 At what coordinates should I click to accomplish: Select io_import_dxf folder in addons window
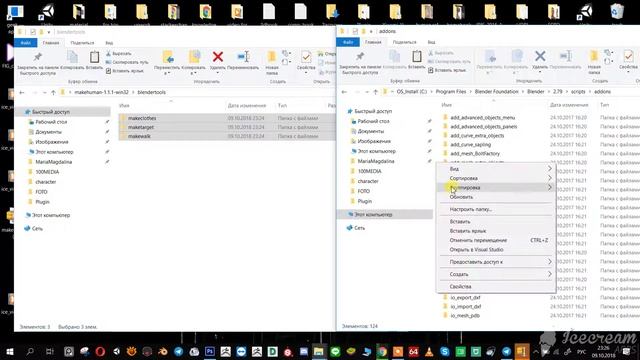(466, 306)
